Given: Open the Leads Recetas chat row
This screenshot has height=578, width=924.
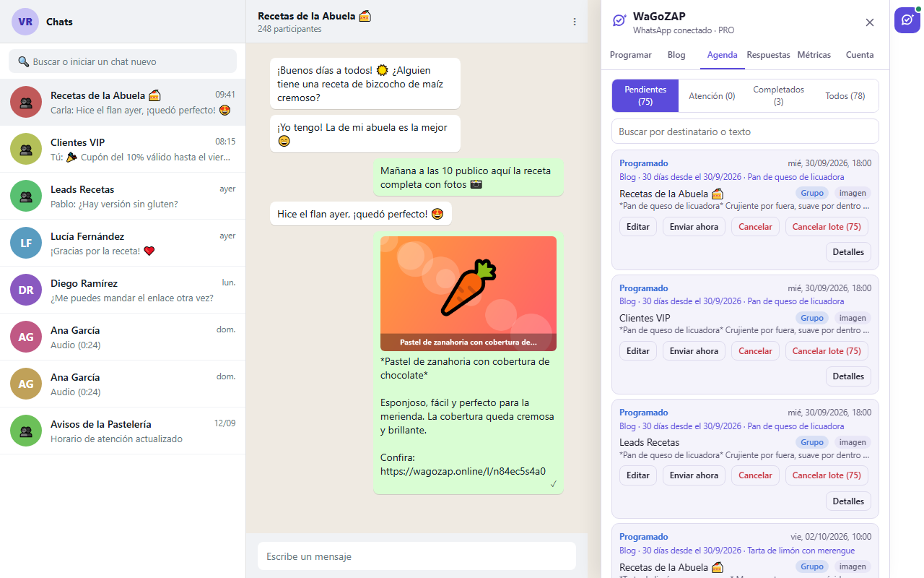Looking at the screenshot, I should click(123, 196).
